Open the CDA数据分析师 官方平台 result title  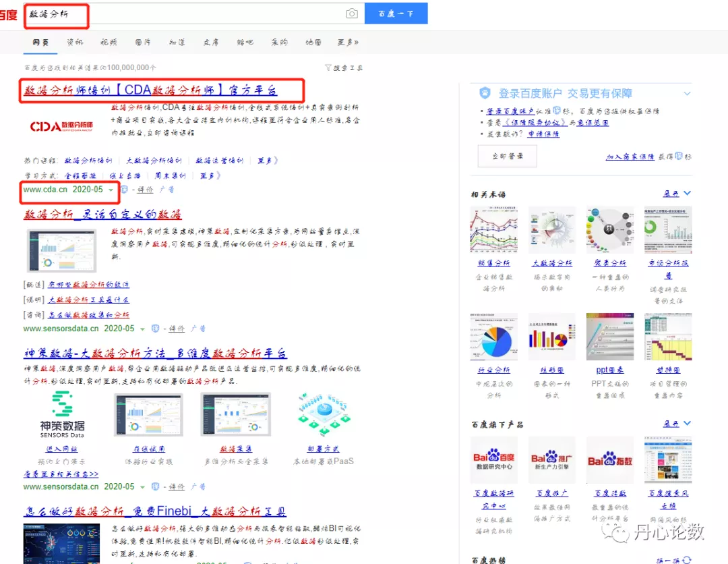151,90
